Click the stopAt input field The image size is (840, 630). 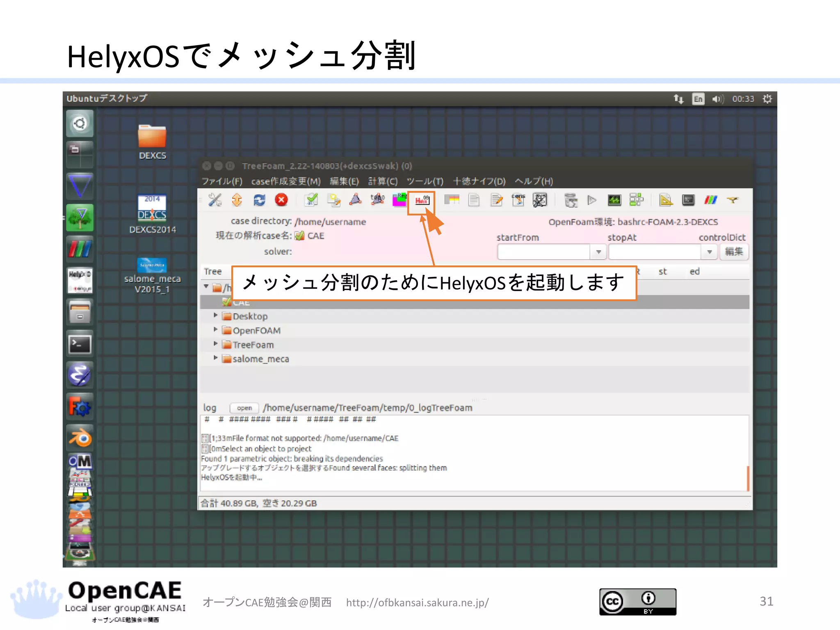[x=655, y=252]
